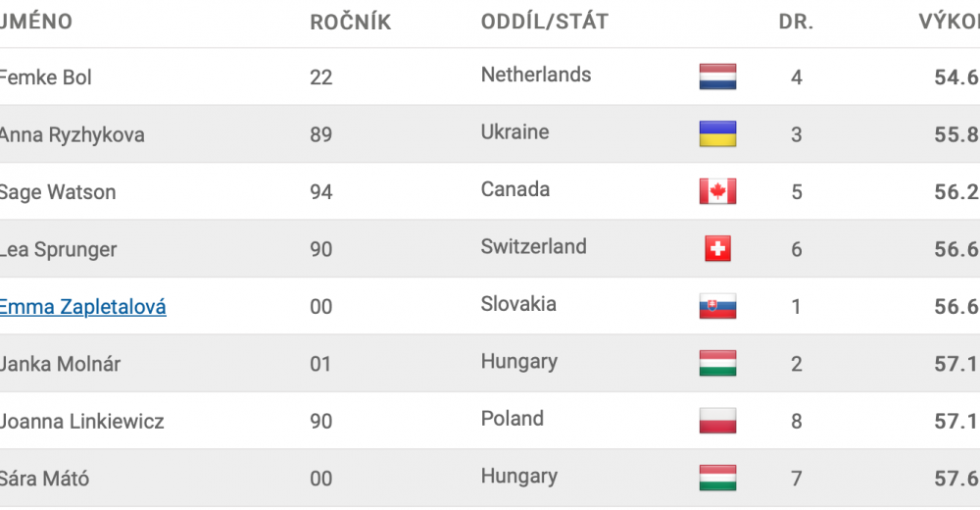Click the ODDÍL/STÁT column header

pyautogui.click(x=544, y=22)
